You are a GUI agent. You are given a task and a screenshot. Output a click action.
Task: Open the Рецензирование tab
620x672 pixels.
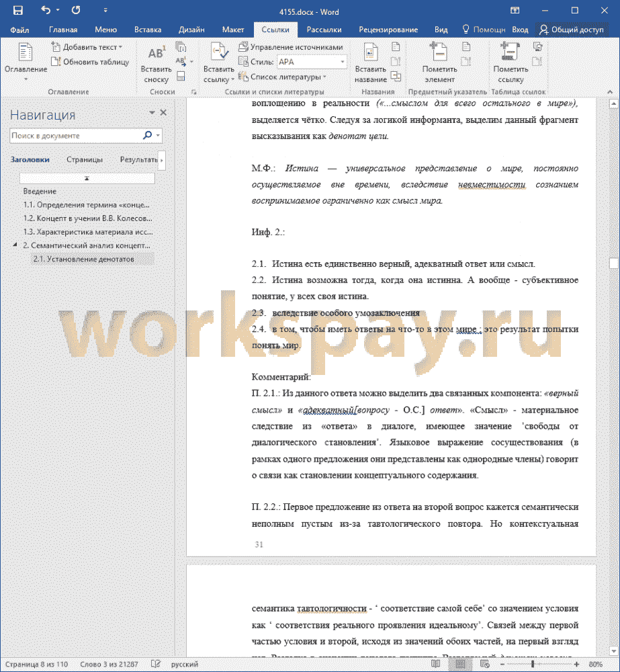388,30
